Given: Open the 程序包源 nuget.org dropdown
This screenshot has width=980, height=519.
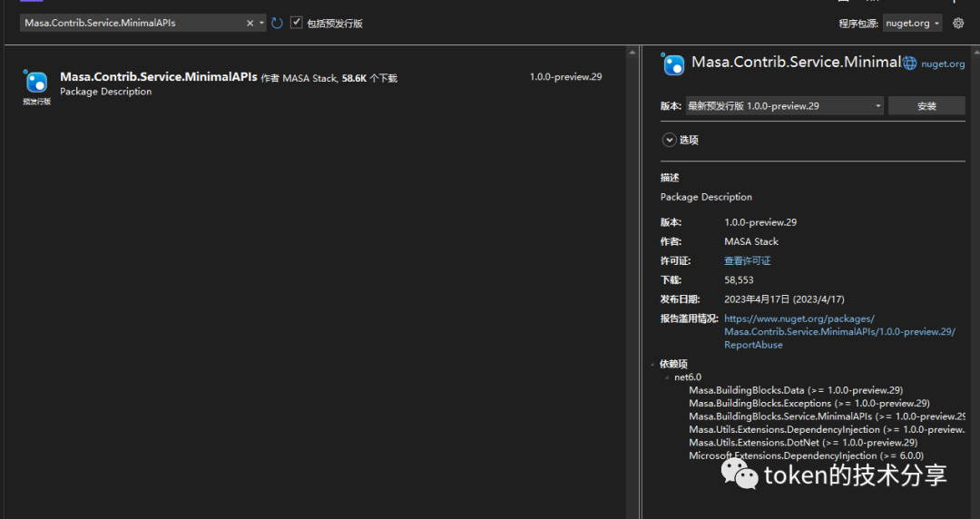Looking at the screenshot, I should pos(912,24).
